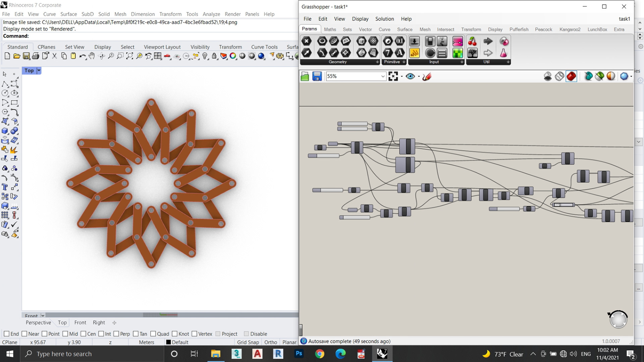644x362 pixels.
Task: Activate the red sketch pen tool in Grasshopper
Action: (x=427, y=76)
